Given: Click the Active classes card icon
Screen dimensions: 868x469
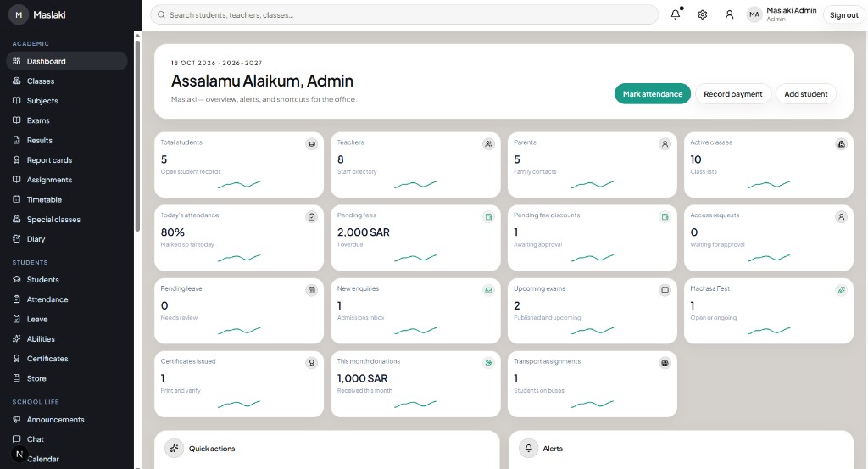Looking at the screenshot, I should click(842, 144).
